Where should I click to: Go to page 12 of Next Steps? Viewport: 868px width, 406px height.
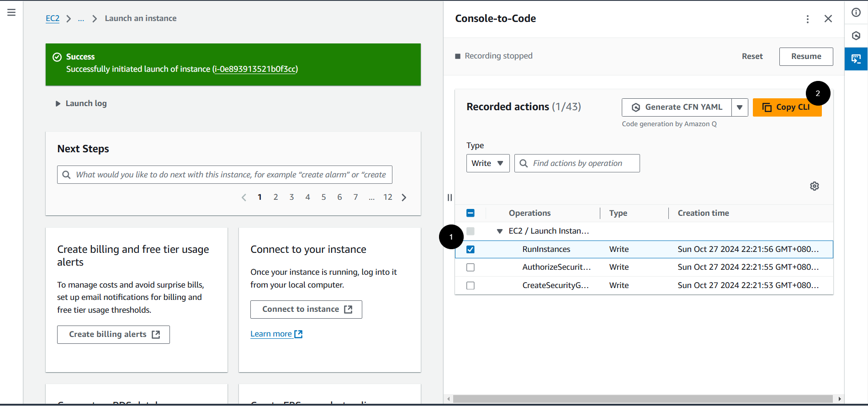tap(388, 197)
